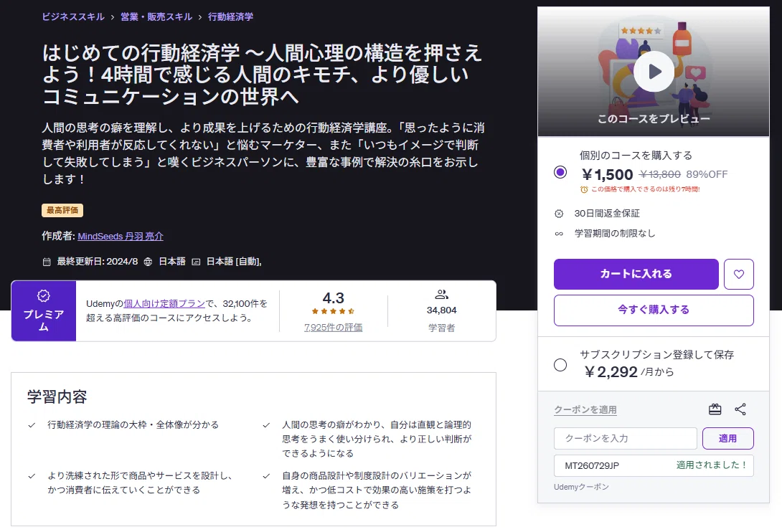Open 7,925件の評価 ratings link
This screenshot has height=532, width=782.
pos(333,327)
